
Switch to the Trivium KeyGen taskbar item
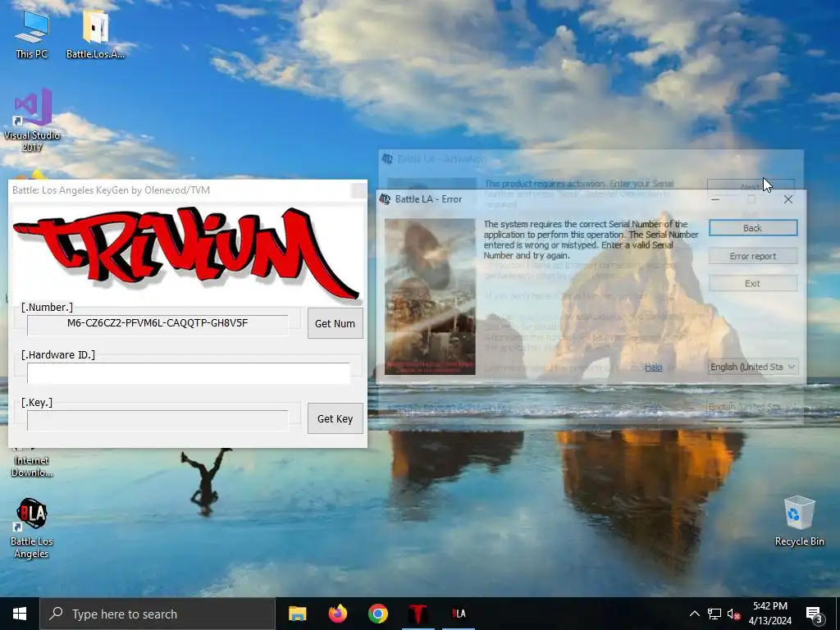click(x=418, y=614)
